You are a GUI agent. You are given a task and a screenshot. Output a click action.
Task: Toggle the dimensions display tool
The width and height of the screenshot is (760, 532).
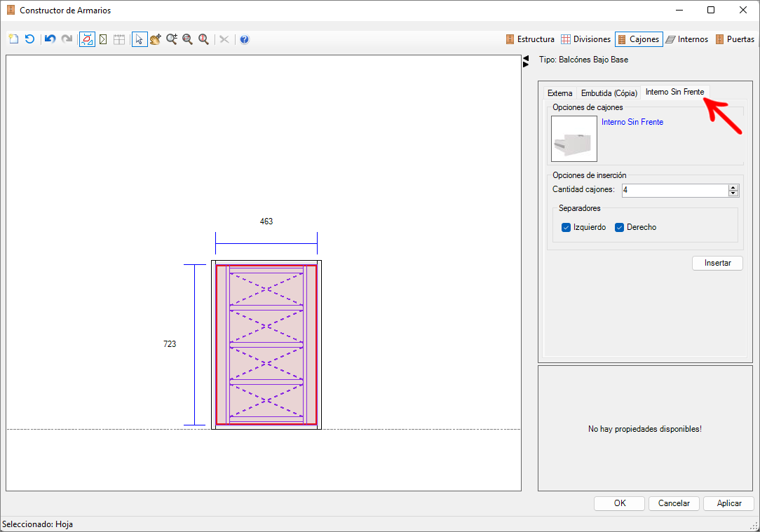click(87, 39)
